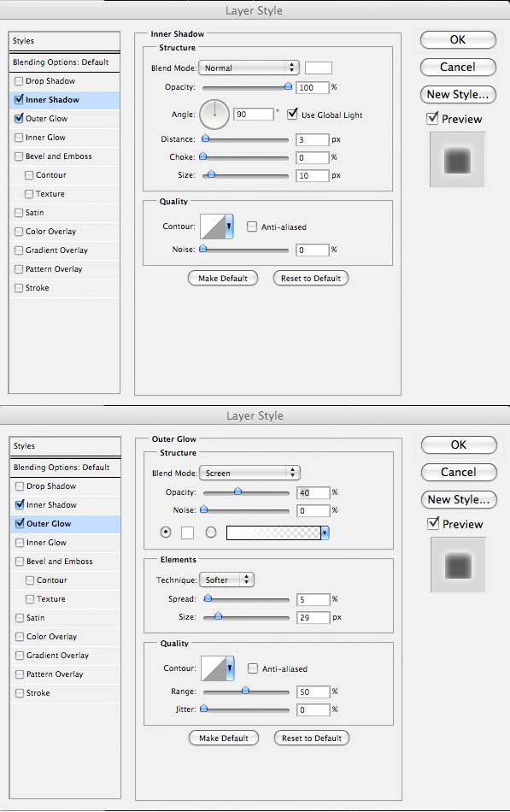This screenshot has height=812, width=510.
Task: Open Technique Softer dropdown
Action: 227,580
